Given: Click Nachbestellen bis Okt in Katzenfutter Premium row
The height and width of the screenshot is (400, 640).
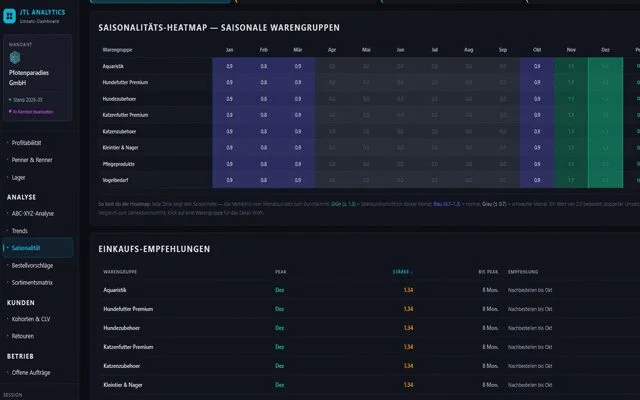Looking at the screenshot, I should coord(530,347).
